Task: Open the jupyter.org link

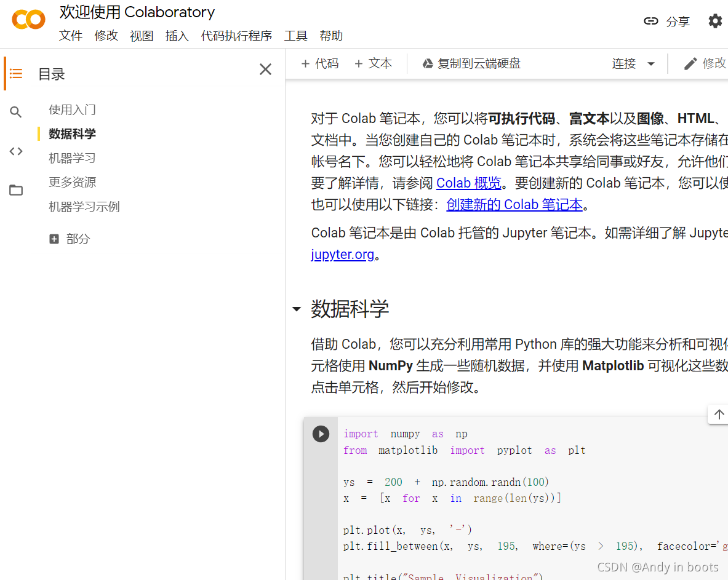Action: point(343,254)
